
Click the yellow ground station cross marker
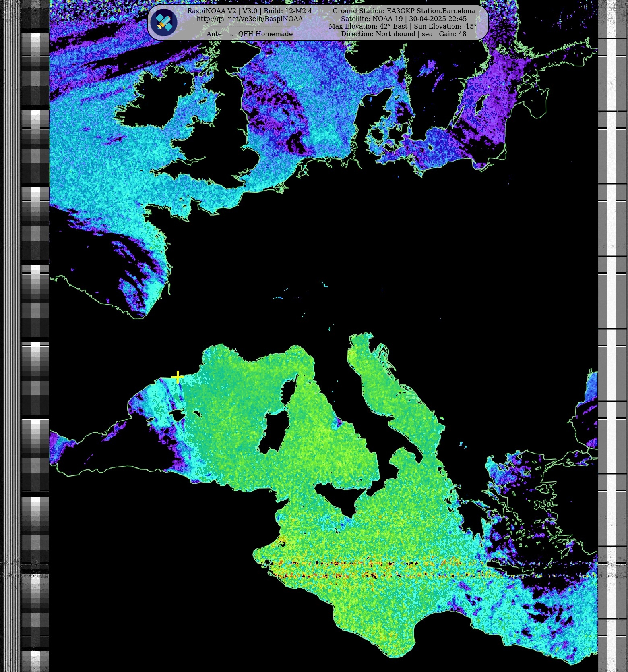178,377
